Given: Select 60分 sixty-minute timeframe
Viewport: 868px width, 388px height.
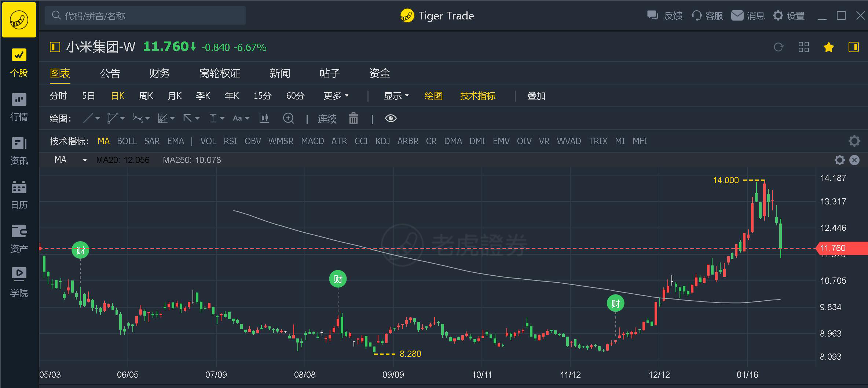Looking at the screenshot, I should 295,96.
